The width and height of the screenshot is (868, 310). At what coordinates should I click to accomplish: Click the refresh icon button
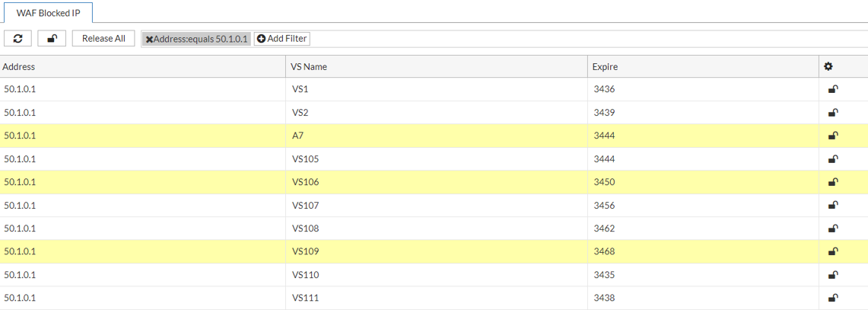click(x=17, y=38)
